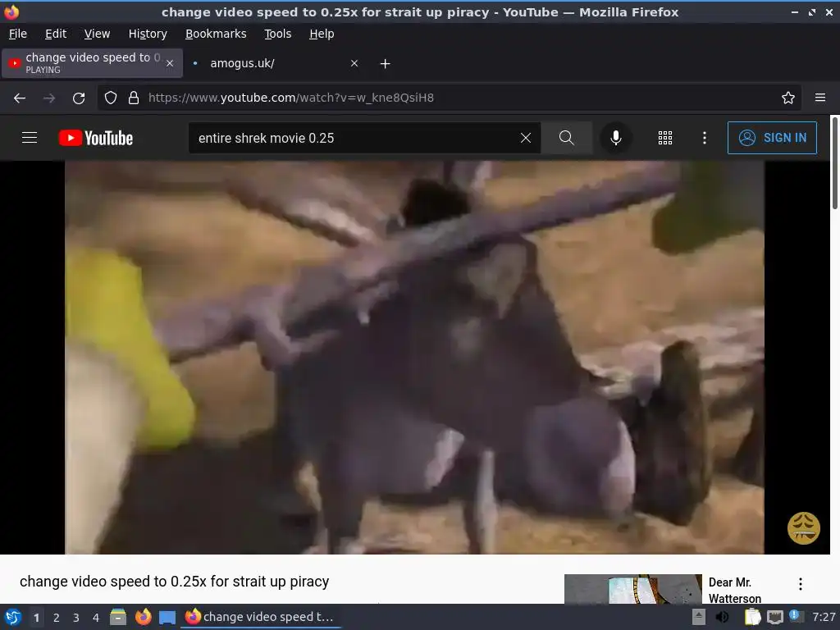
Task: Submit search with the magnifier button
Action: tap(566, 138)
